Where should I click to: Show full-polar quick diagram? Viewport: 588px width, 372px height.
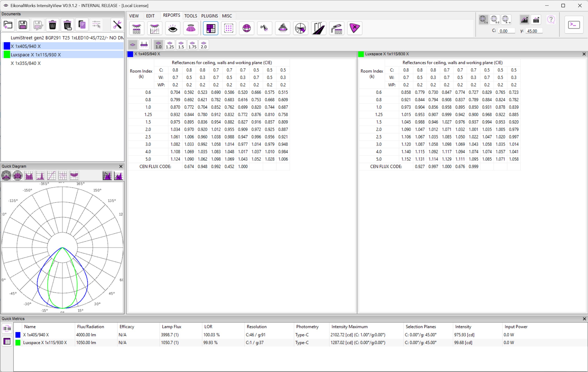coord(18,176)
